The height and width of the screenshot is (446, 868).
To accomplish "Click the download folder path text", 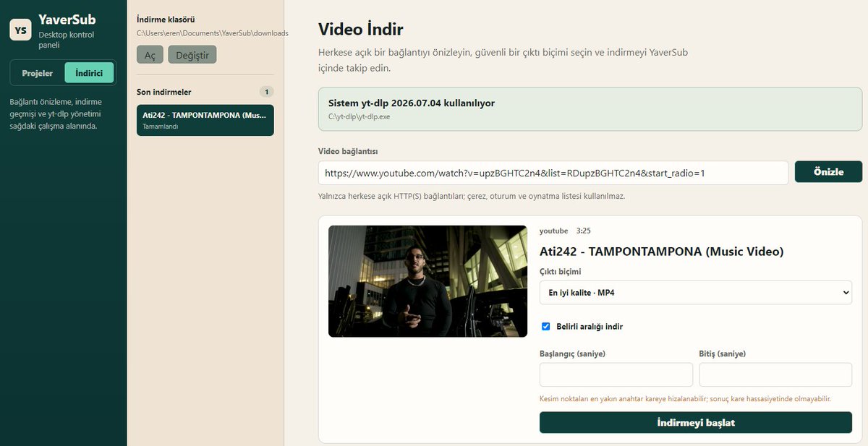I will (213, 33).
